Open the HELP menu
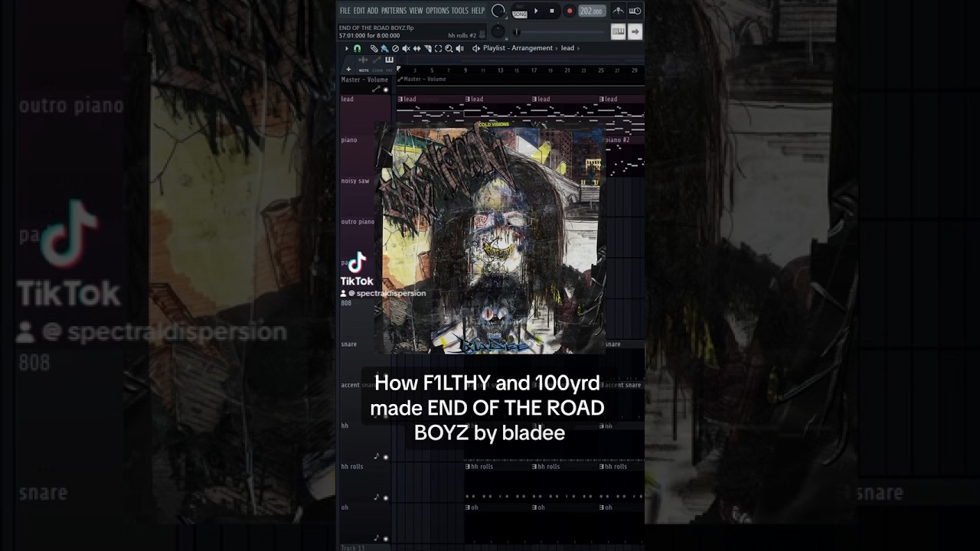 pos(478,11)
